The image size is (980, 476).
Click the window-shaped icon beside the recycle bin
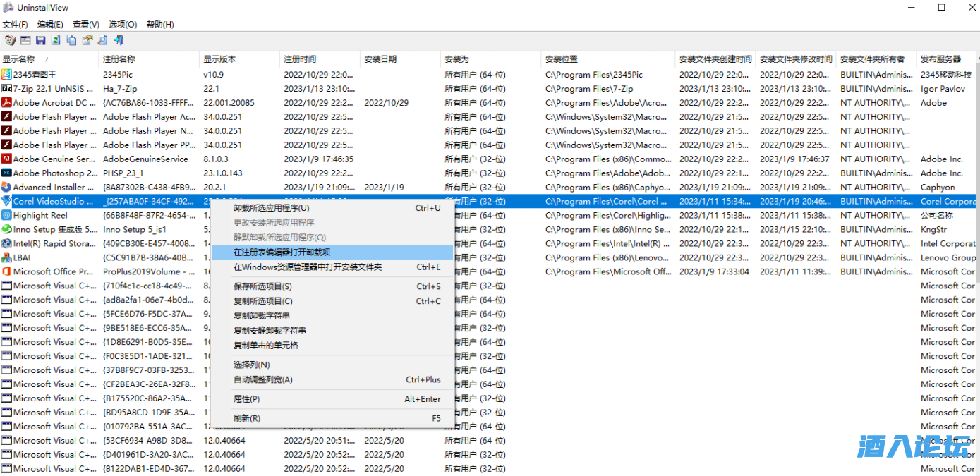25,40
